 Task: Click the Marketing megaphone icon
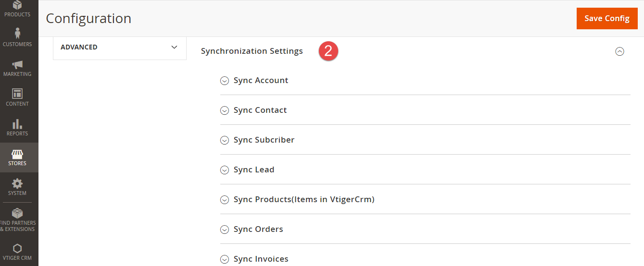pos(17,64)
